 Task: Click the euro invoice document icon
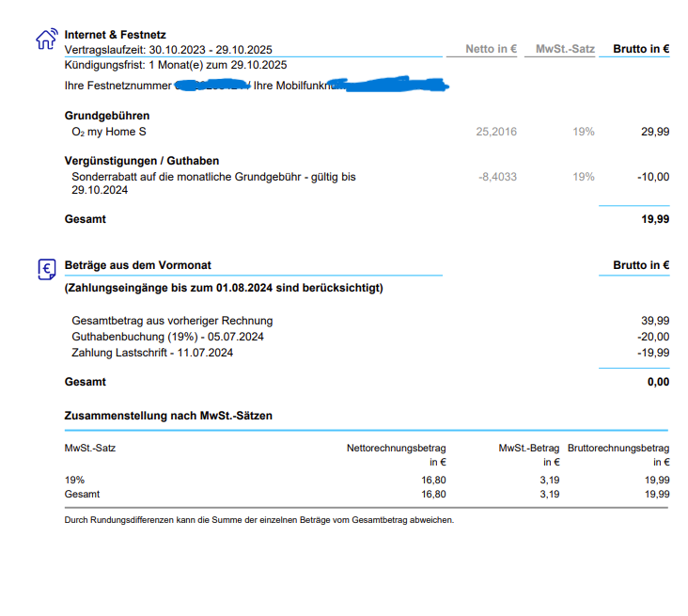coord(46,269)
